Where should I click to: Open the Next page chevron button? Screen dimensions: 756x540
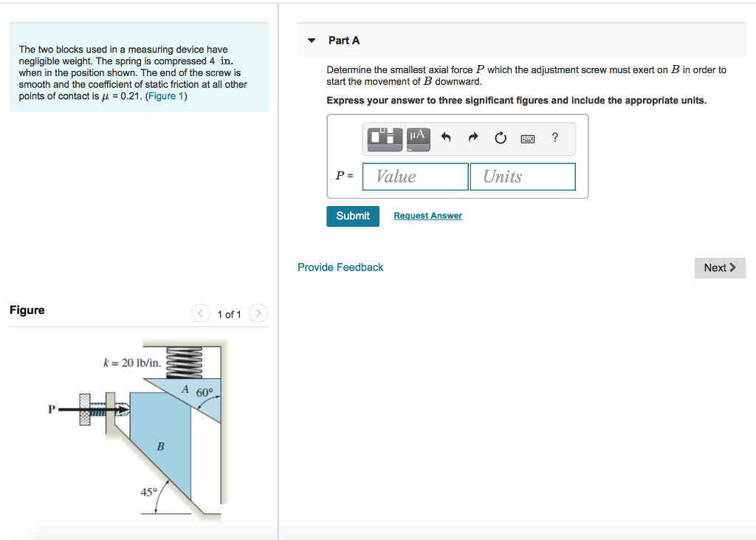click(x=719, y=267)
